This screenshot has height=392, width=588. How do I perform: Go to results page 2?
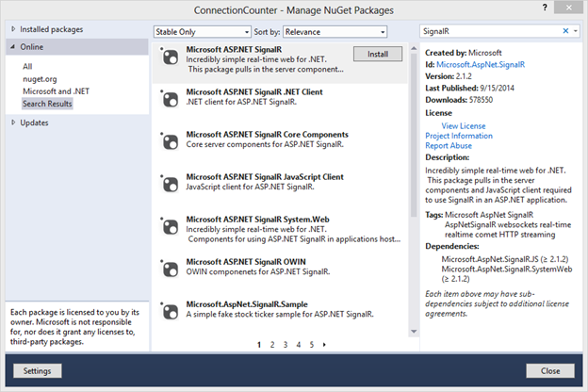click(272, 345)
